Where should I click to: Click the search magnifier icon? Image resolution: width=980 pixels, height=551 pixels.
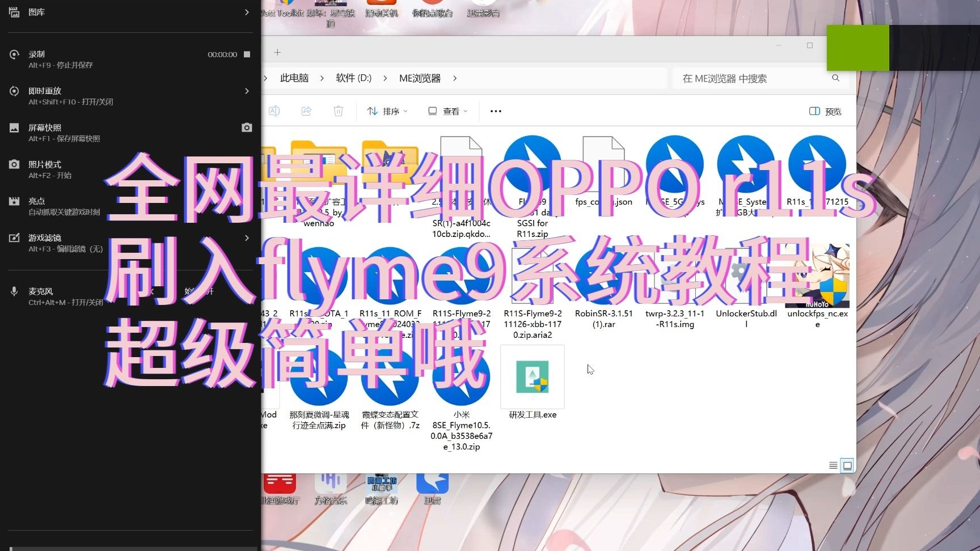[x=835, y=78]
